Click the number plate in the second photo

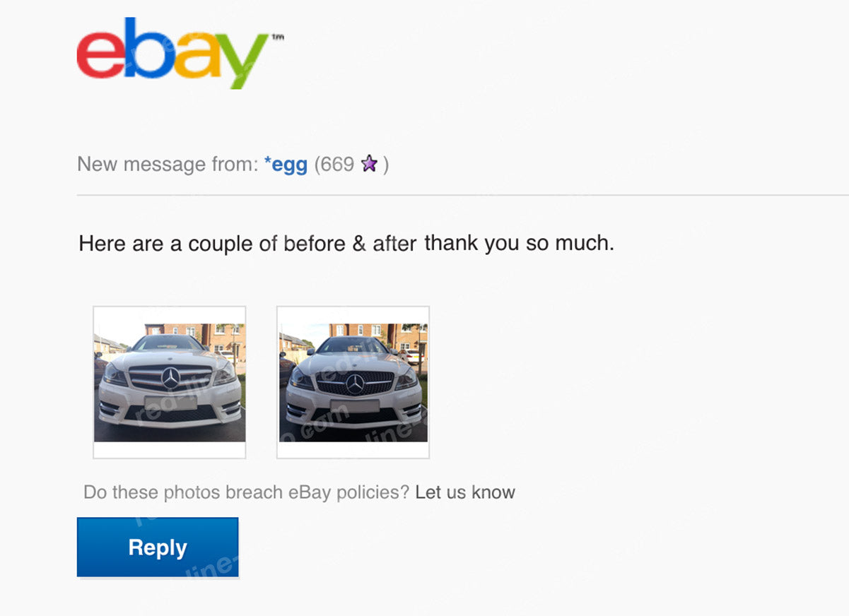click(x=354, y=406)
